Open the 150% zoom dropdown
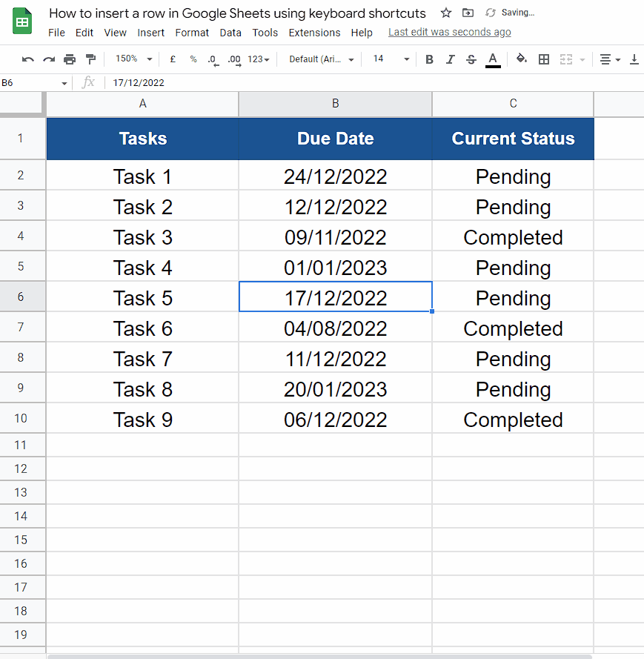644x659 pixels. click(134, 59)
